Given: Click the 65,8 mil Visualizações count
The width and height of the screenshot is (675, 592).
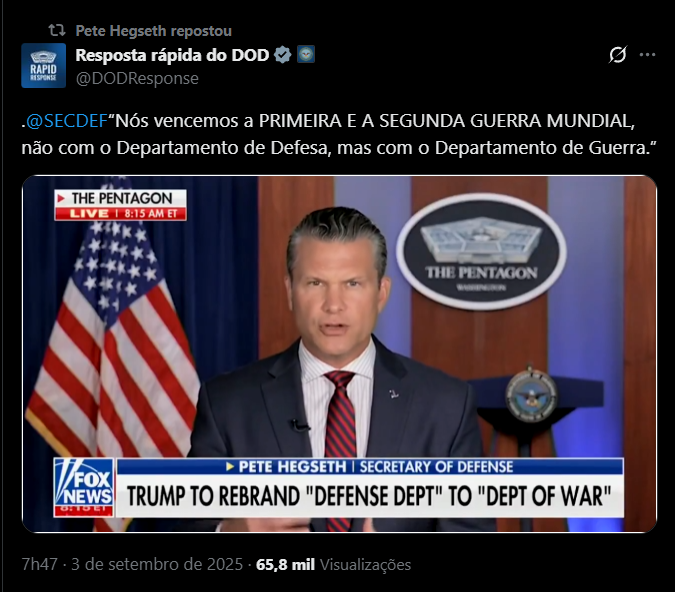Looking at the screenshot, I should coord(334,564).
